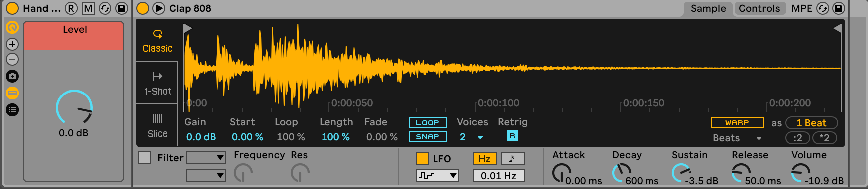868x189 pixels.
Task: Click the Hand rack Macro map mode M button
Action: 88,8
